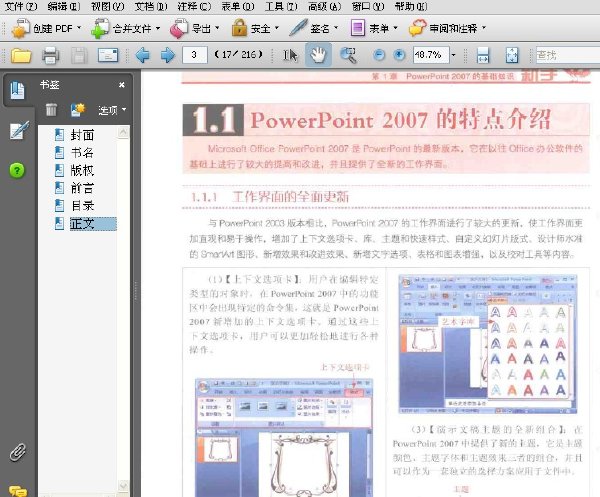Click bookmark panel scroll up arrow

click(x=123, y=132)
